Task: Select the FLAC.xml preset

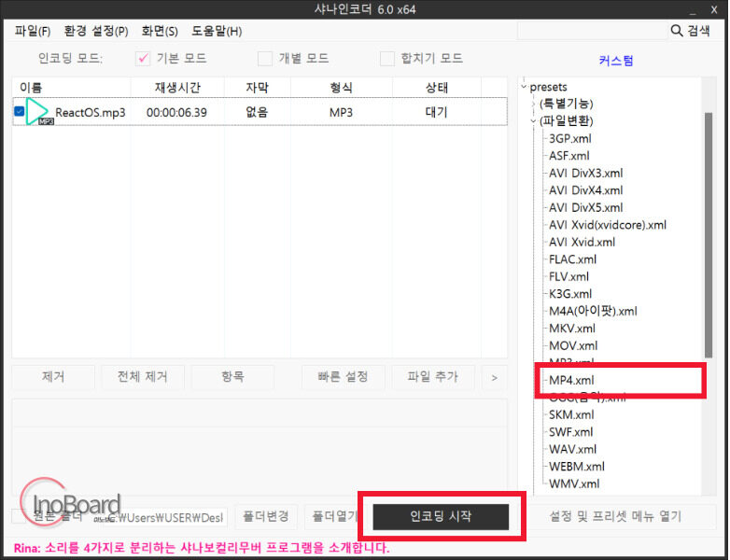Action: click(572, 259)
